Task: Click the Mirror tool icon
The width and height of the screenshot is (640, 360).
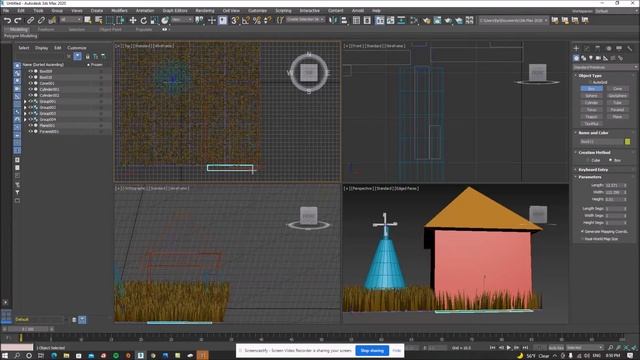Action: pyautogui.click(x=333, y=20)
